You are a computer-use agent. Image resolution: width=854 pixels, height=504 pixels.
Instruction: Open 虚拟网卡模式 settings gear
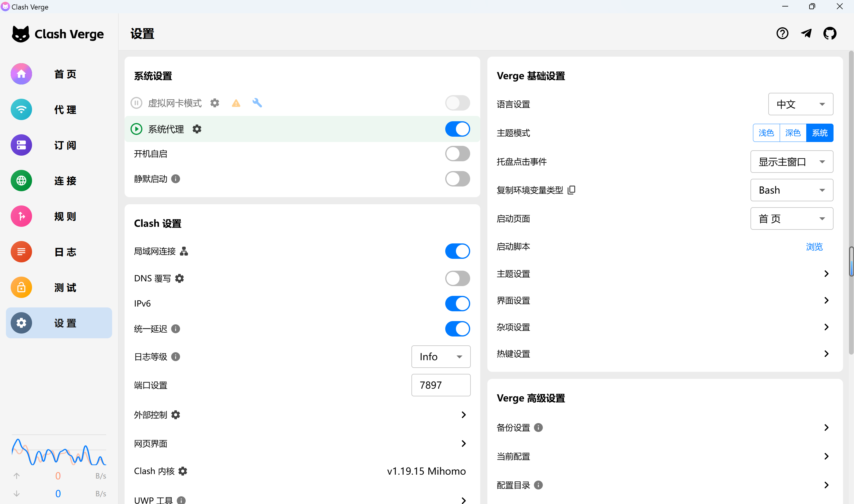click(x=215, y=103)
